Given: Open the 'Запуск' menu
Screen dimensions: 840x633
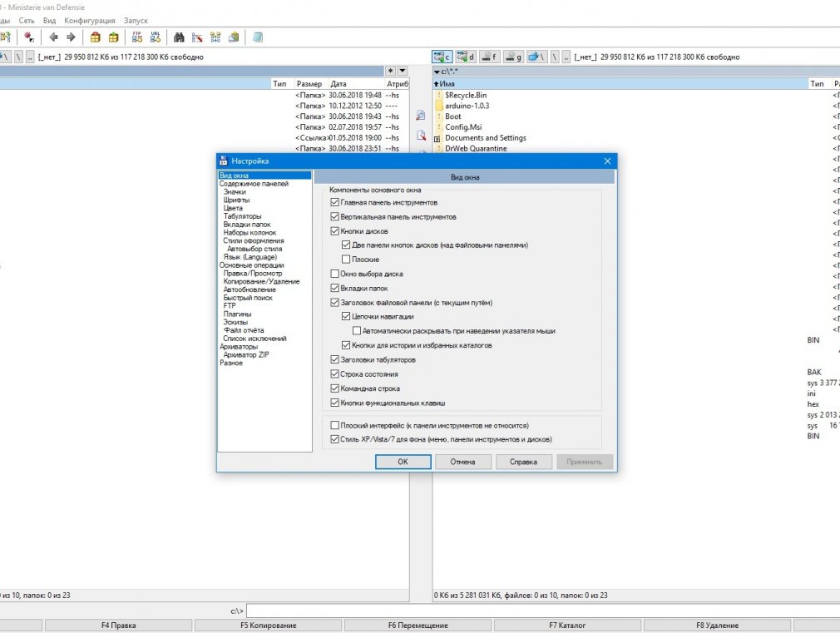Looking at the screenshot, I should pyautogui.click(x=136, y=20).
